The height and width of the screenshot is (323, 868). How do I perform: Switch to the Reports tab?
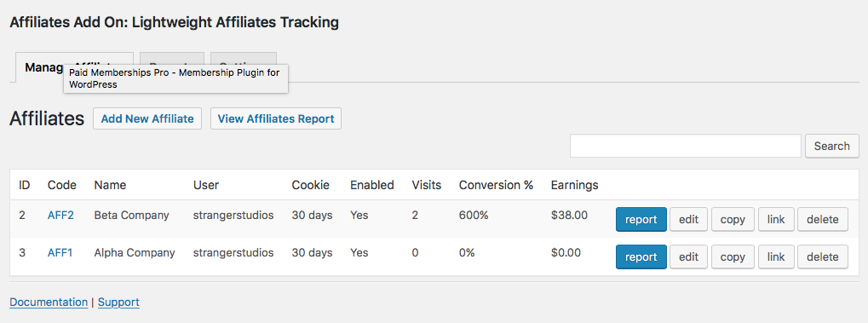pyautogui.click(x=171, y=58)
